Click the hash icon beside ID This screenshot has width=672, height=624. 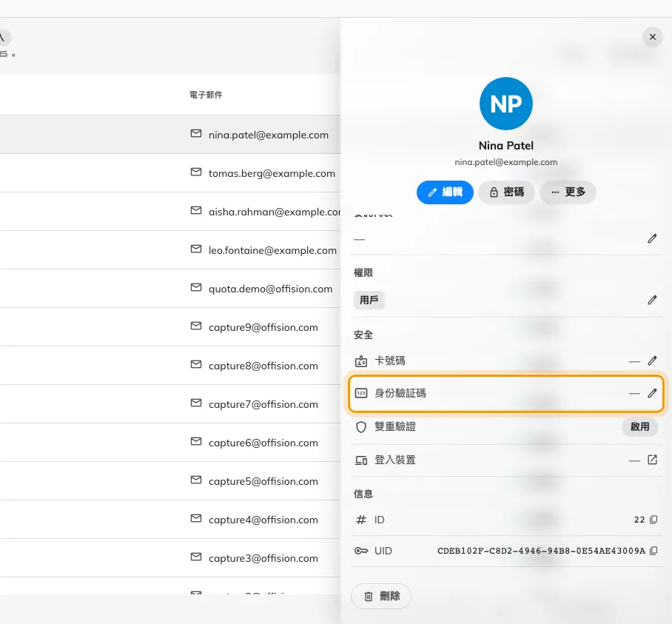click(361, 520)
